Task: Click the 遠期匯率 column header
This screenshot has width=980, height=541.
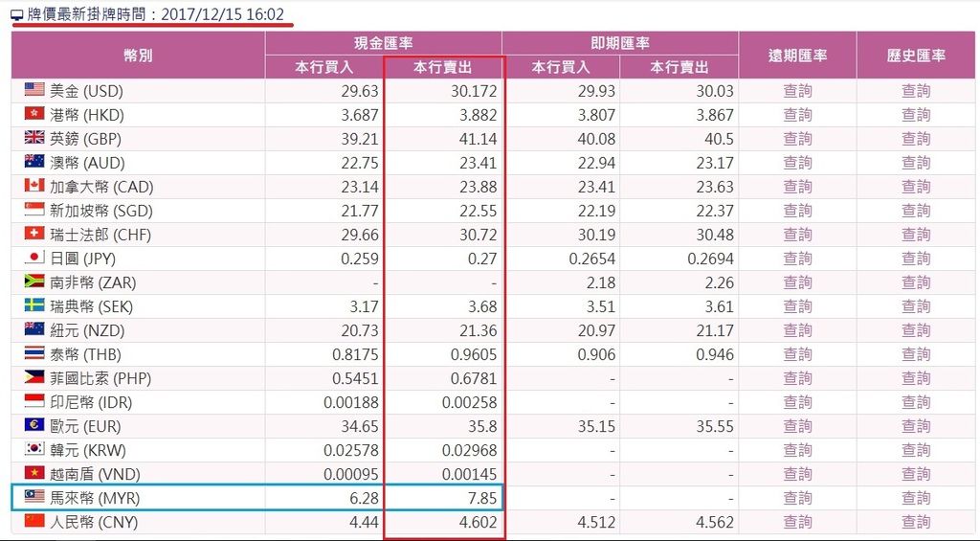Action: click(797, 55)
